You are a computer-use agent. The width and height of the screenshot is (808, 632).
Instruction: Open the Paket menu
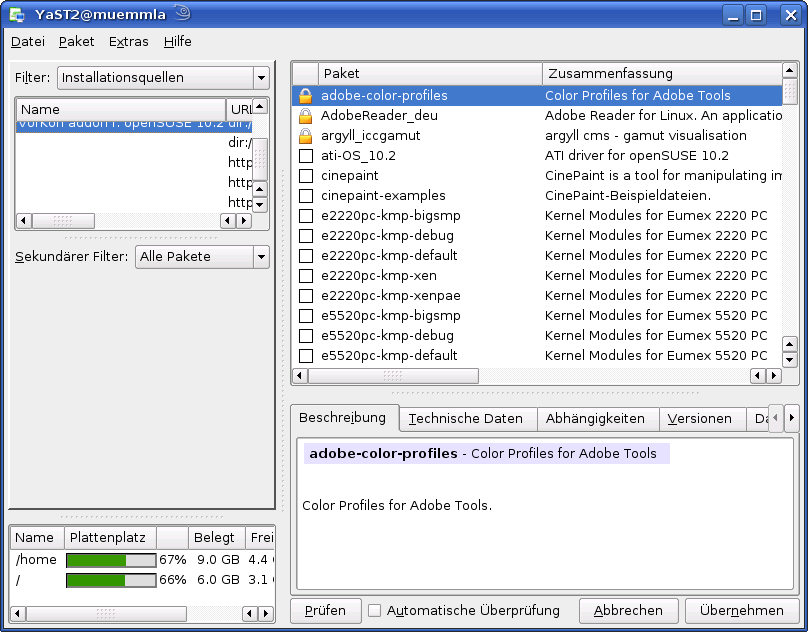tap(76, 42)
